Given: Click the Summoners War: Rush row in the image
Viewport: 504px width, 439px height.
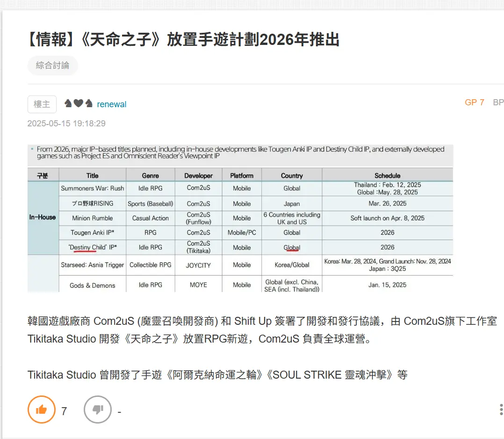Looking at the screenshot, I should pyautogui.click(x=93, y=188).
